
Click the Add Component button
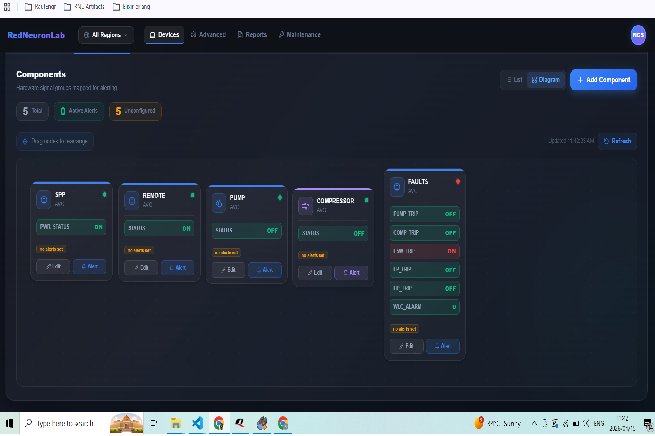[603, 80]
